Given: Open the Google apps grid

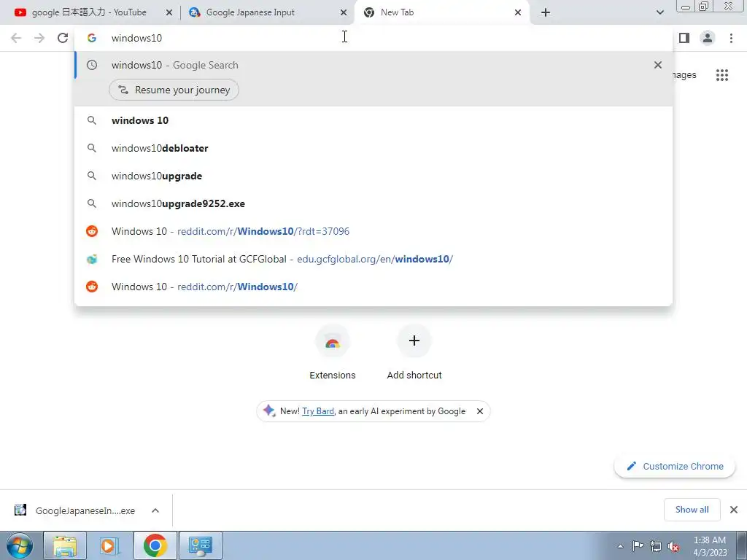Looking at the screenshot, I should point(722,75).
